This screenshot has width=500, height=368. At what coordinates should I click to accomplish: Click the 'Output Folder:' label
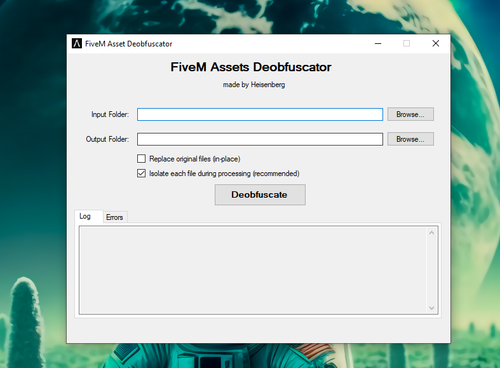[x=107, y=139]
